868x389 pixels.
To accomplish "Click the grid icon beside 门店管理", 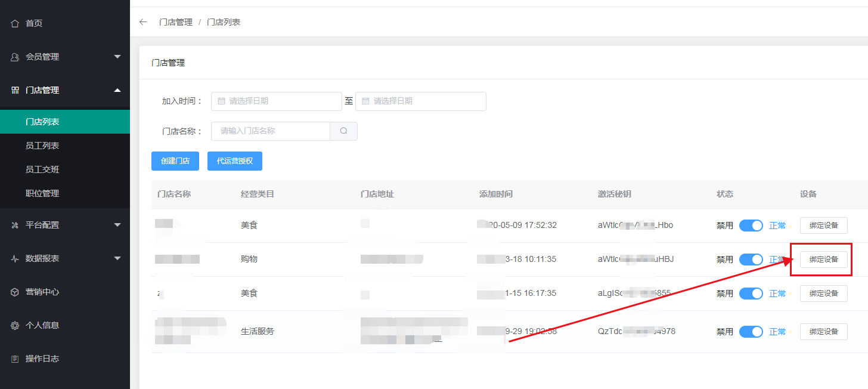I will [15, 90].
